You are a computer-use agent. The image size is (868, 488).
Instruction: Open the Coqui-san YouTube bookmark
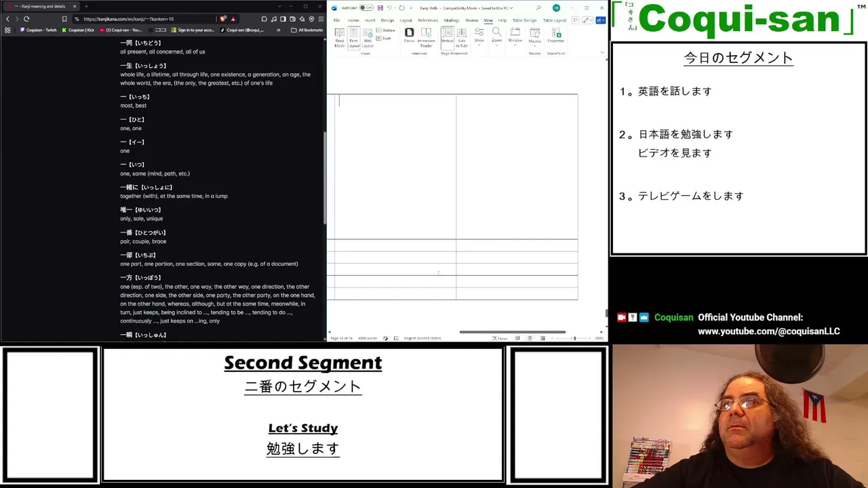(121, 30)
